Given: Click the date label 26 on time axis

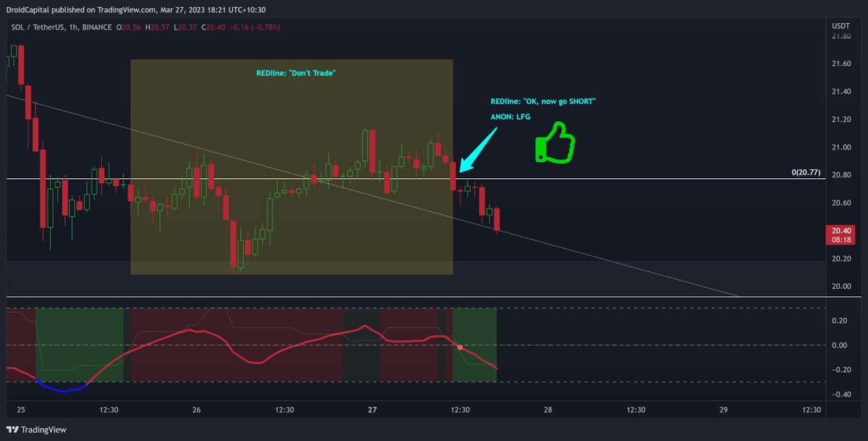Looking at the screenshot, I should pyautogui.click(x=197, y=410).
